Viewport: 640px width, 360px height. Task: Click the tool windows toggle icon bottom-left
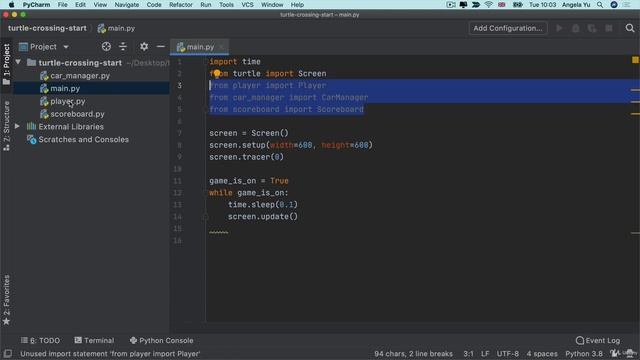[x=7, y=353]
